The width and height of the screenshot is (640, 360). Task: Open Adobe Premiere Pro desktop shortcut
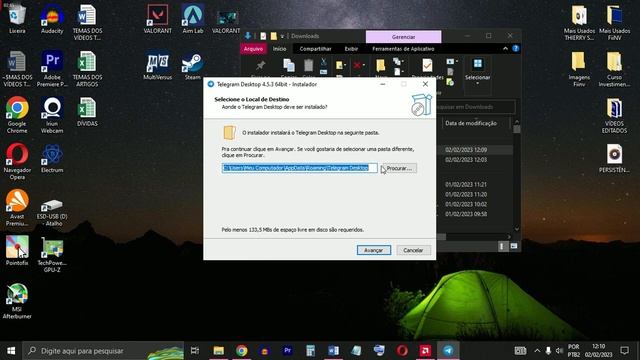52,69
